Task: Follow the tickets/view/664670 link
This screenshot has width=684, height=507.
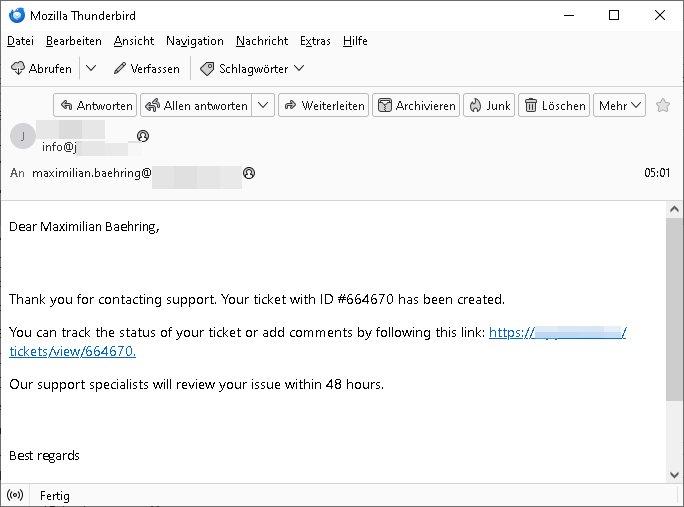Action: (x=72, y=351)
